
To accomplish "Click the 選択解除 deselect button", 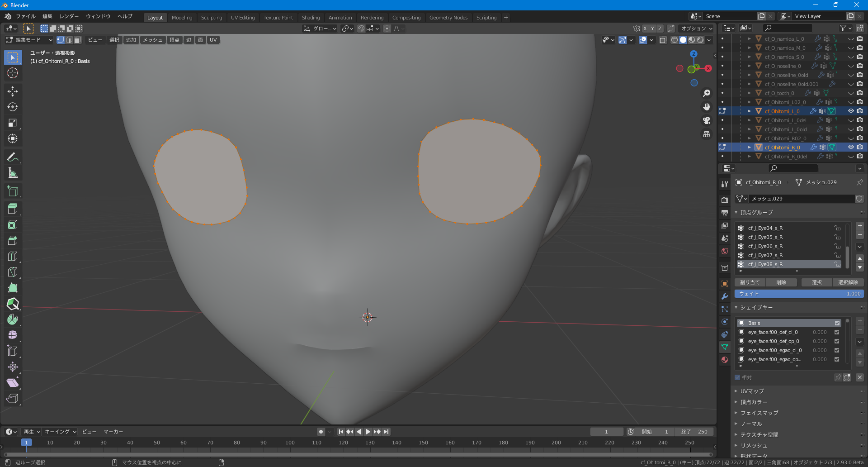I will 848,282.
